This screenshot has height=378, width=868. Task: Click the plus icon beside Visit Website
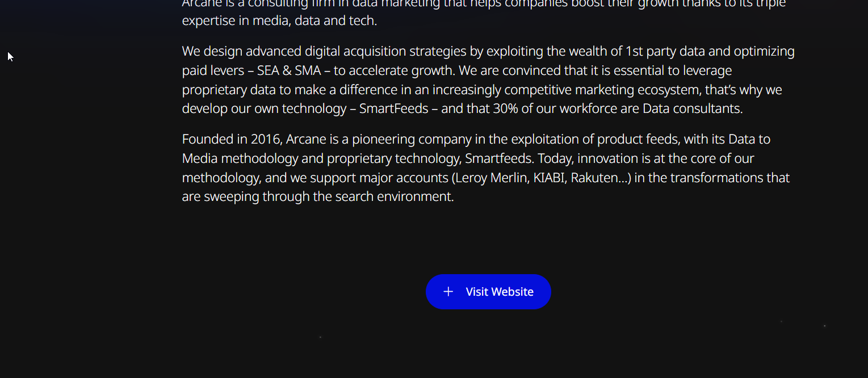(x=448, y=292)
